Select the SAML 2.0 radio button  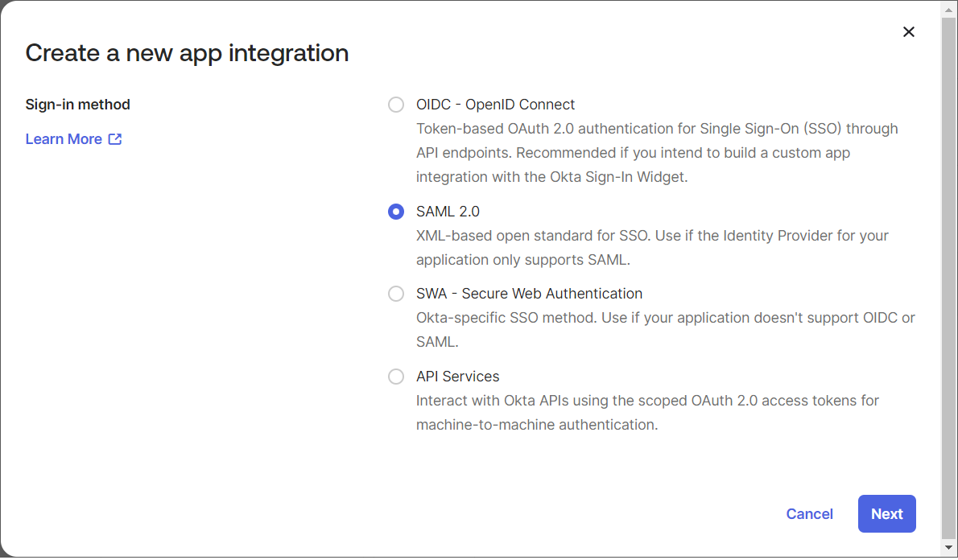point(396,212)
